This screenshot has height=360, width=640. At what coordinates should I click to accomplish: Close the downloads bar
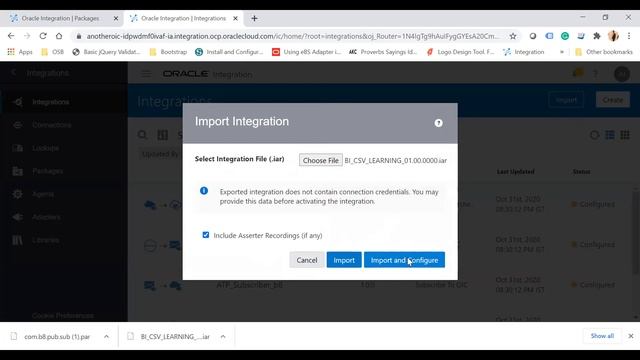[x=631, y=336]
